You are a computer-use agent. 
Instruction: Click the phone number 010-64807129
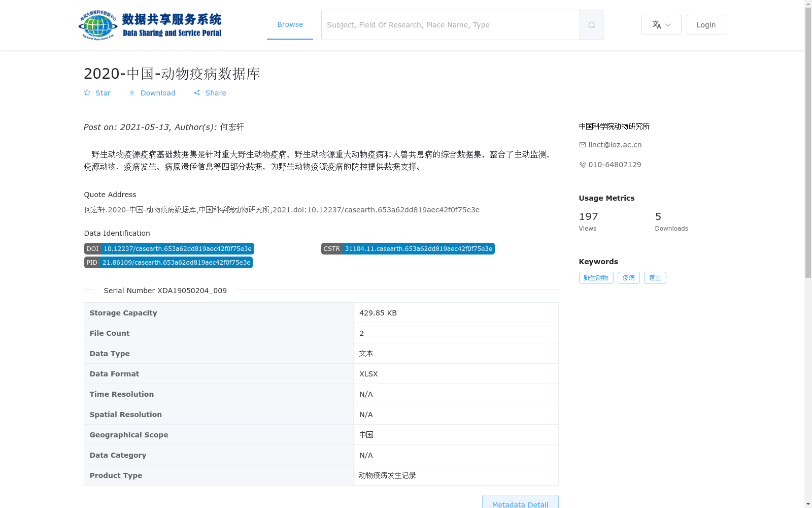615,165
